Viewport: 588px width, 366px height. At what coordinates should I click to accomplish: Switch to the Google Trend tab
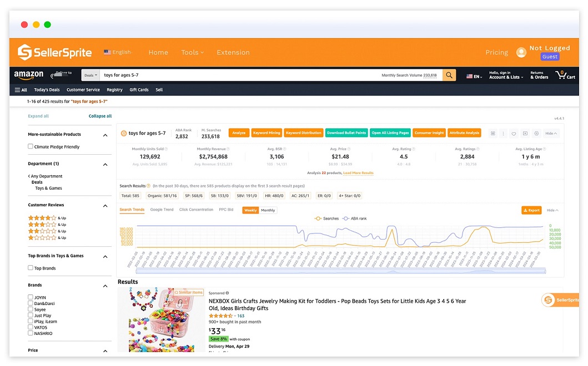tap(162, 210)
